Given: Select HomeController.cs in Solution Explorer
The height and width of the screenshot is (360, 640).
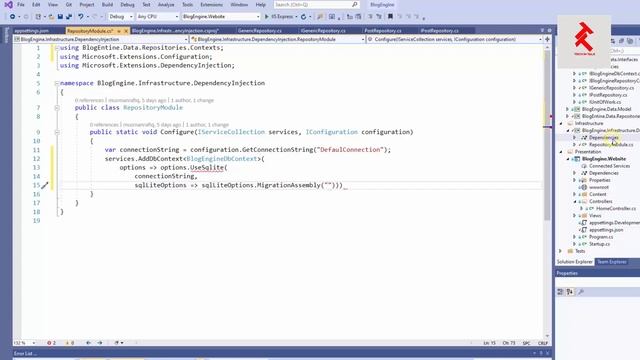Looking at the screenshot, I should point(616,209).
